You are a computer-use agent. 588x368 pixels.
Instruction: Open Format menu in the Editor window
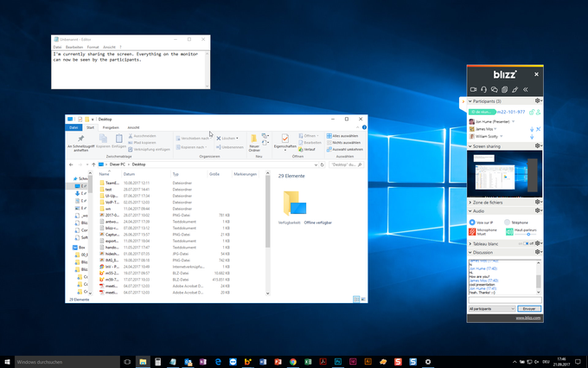pos(93,48)
